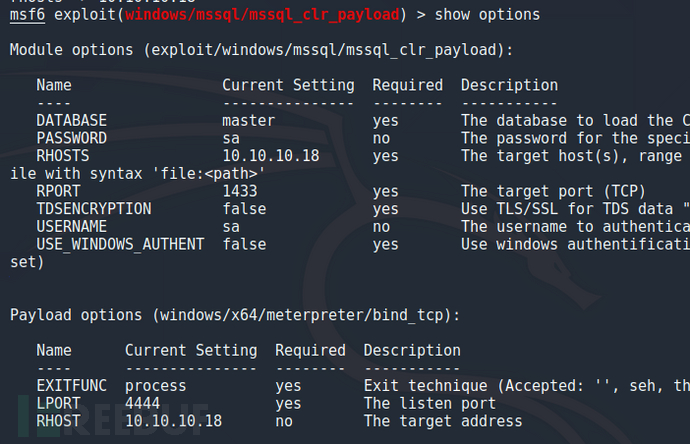The width and height of the screenshot is (690, 444).
Task: Click 'yes' in the USE_WINDOWS_AUTHENT row
Action: [385, 245]
